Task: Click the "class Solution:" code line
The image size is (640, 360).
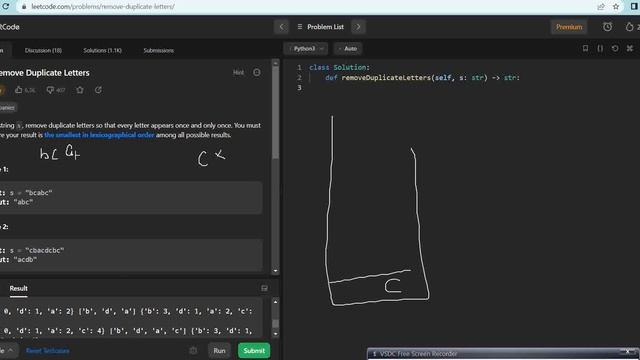Action: point(339,67)
